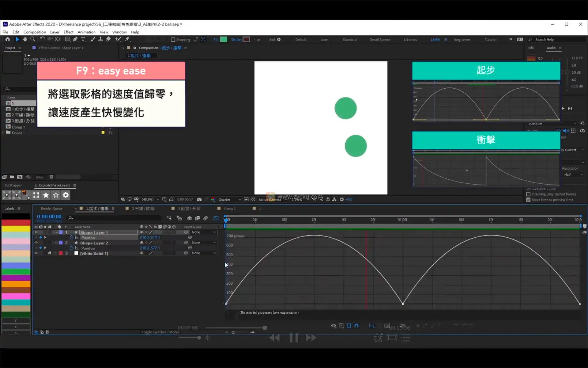Select the Pen tool

coord(75,39)
